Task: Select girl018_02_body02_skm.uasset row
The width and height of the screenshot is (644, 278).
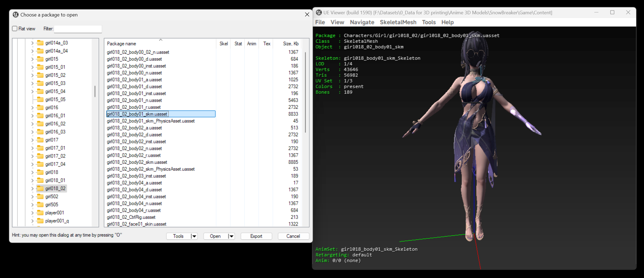Action: click(161, 162)
